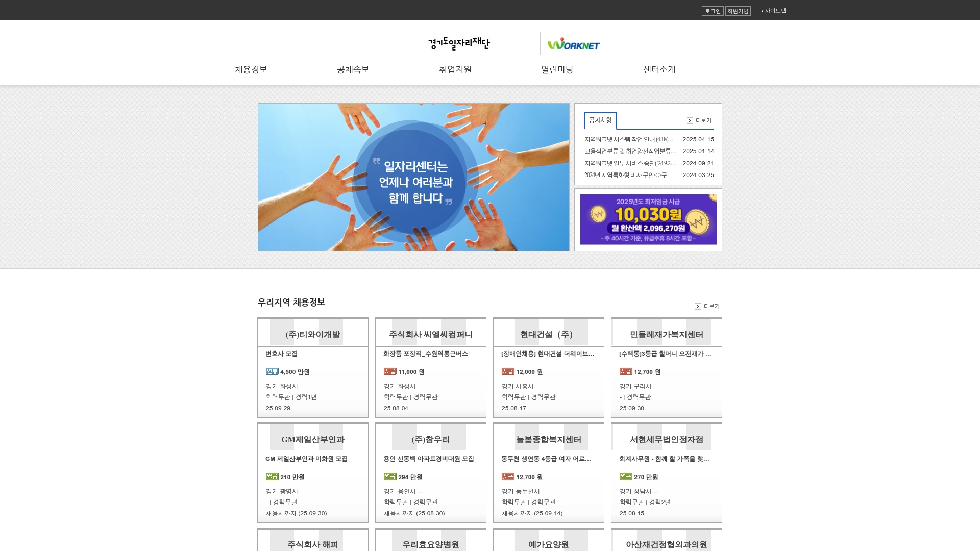The image size is (980, 551).
Task: Click 시급 badge on 민들레재가복지센터 card
Action: 626,371
